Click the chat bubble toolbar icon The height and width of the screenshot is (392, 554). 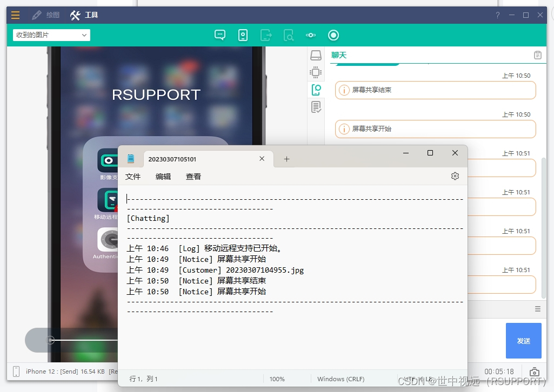click(220, 35)
